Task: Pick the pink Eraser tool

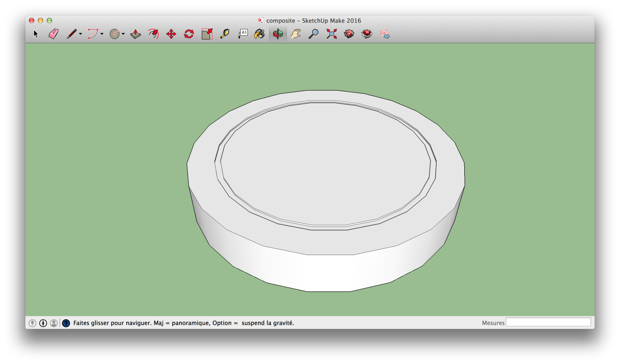Action: coord(53,34)
